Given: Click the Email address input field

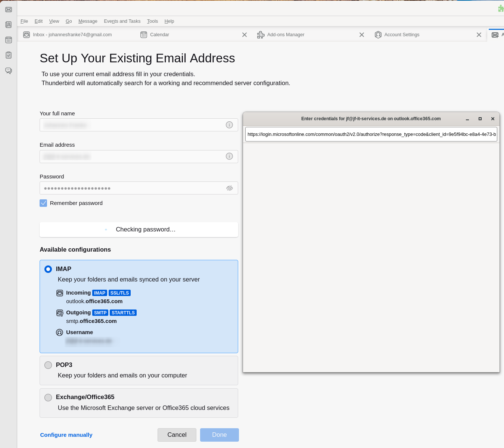Looking at the screenshot, I should tap(139, 156).
